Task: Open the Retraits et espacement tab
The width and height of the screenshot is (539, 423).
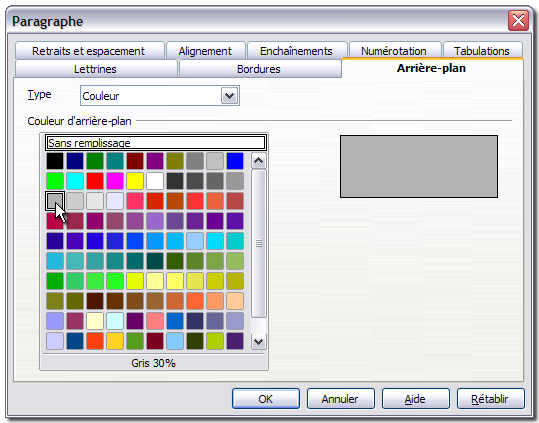Action: (89, 51)
